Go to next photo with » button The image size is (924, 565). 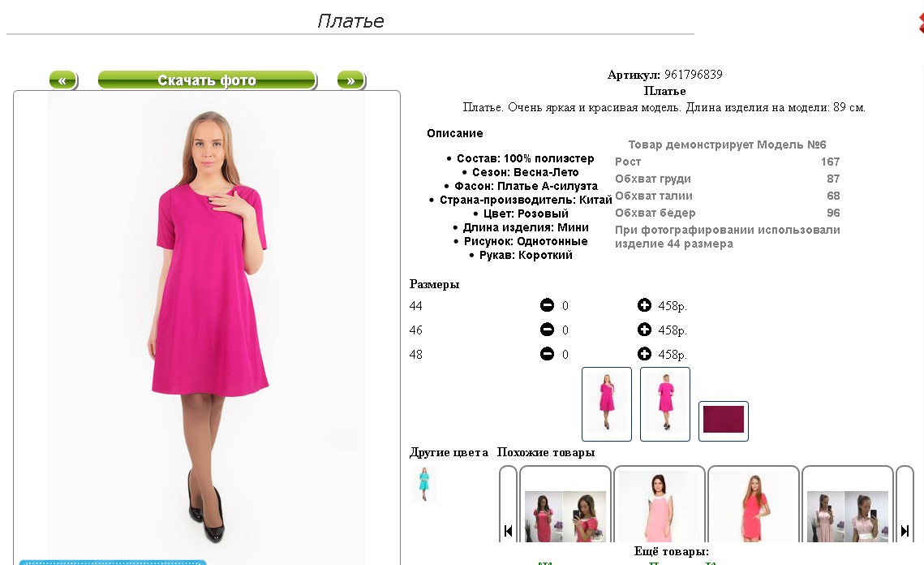(x=351, y=80)
